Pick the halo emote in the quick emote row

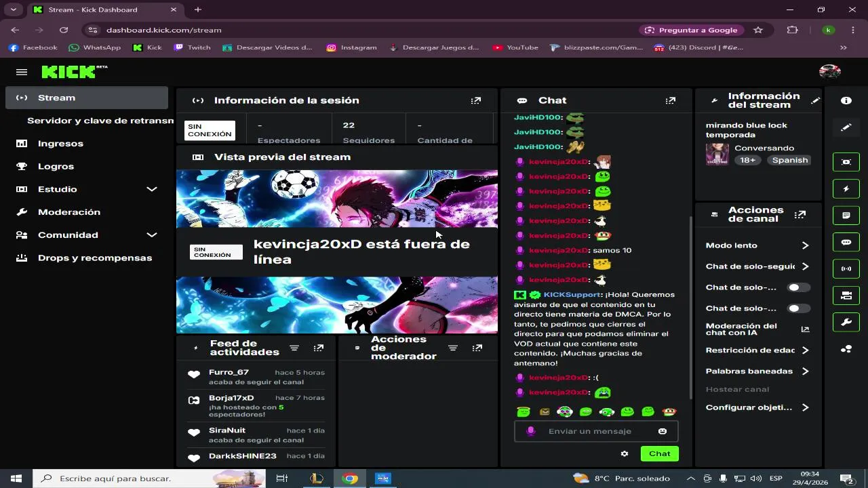pos(522,411)
